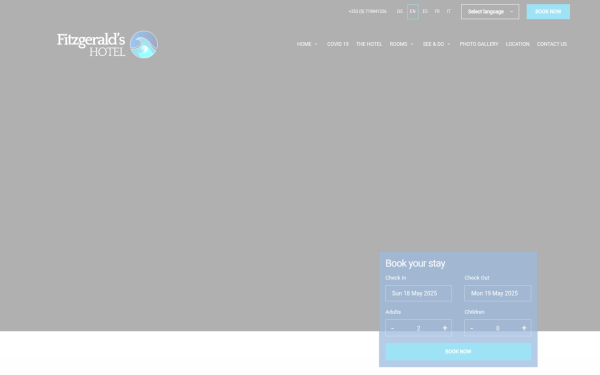Viewport: 600px width, 375px height.
Task: Click the Fitzgerald's Hotel logo
Action: coord(107,44)
